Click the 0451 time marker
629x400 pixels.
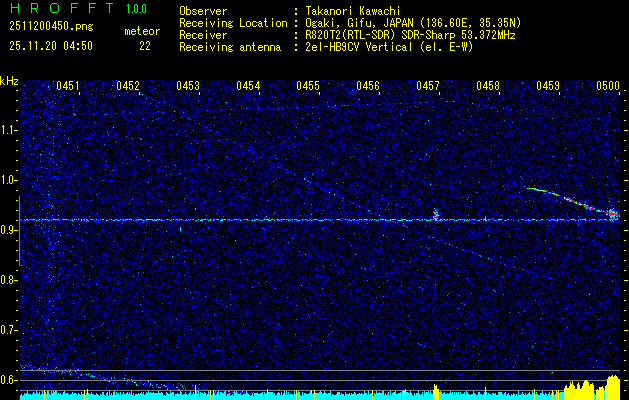[68, 86]
